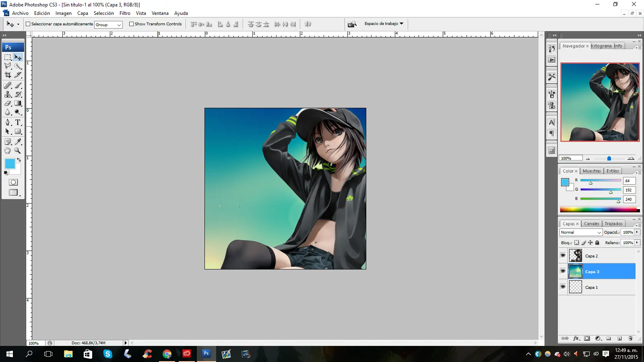Open the Normal blend mode dropdown

pos(581,232)
